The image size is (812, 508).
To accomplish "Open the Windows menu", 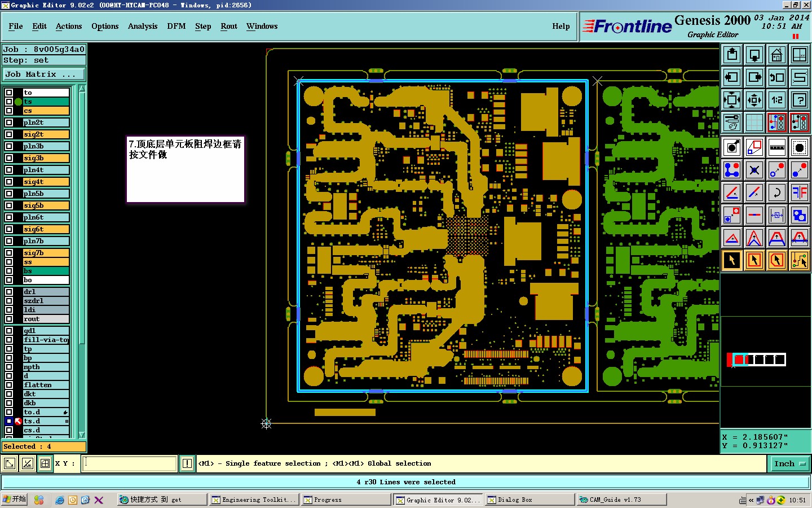I will 262,26.
